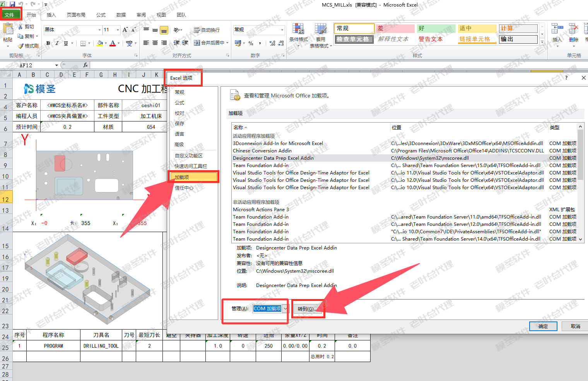
Task: Click the Underline icon
Action: (66, 43)
